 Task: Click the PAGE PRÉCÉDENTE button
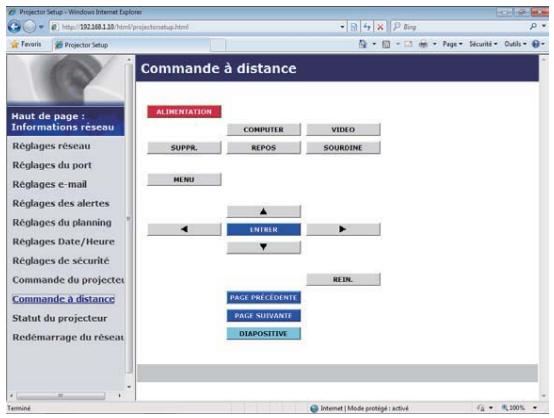click(x=264, y=298)
